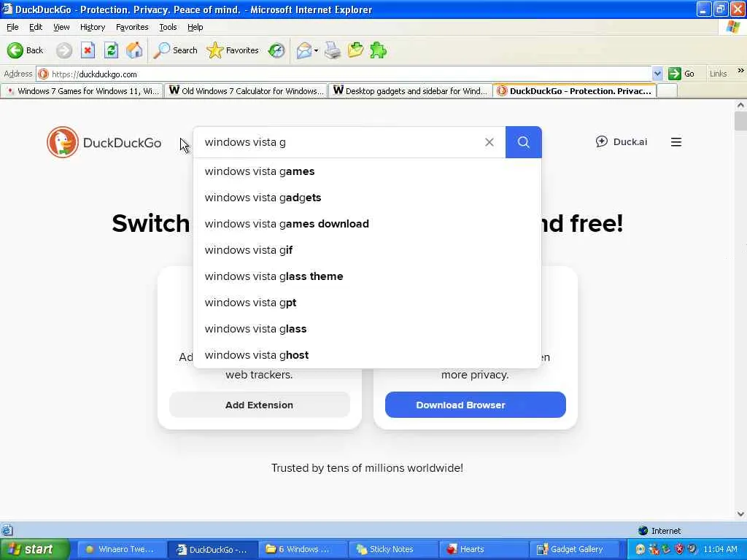Select suggestion windows vista games download
Screen dimensions: 747x560
368,224
